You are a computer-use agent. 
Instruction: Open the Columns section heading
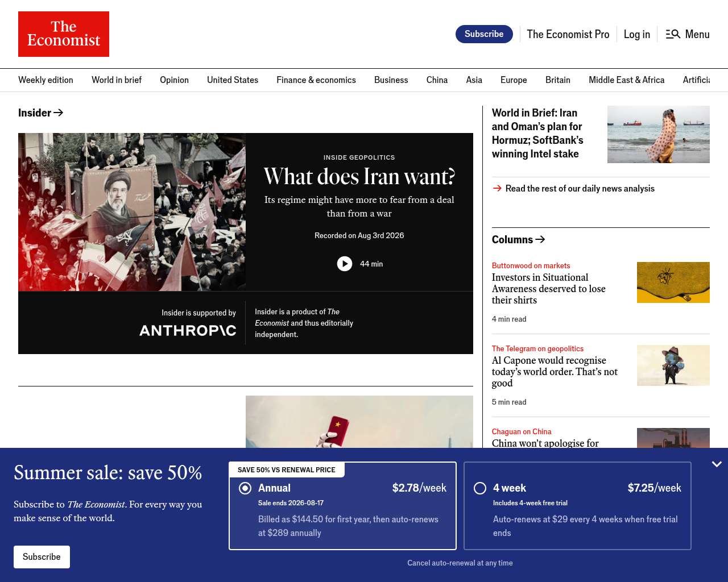519,239
